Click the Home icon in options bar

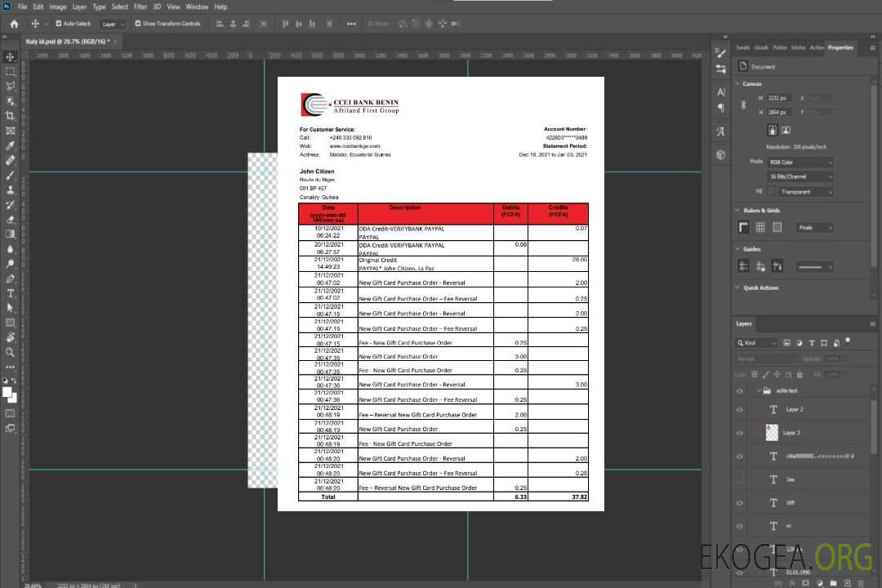[x=14, y=24]
